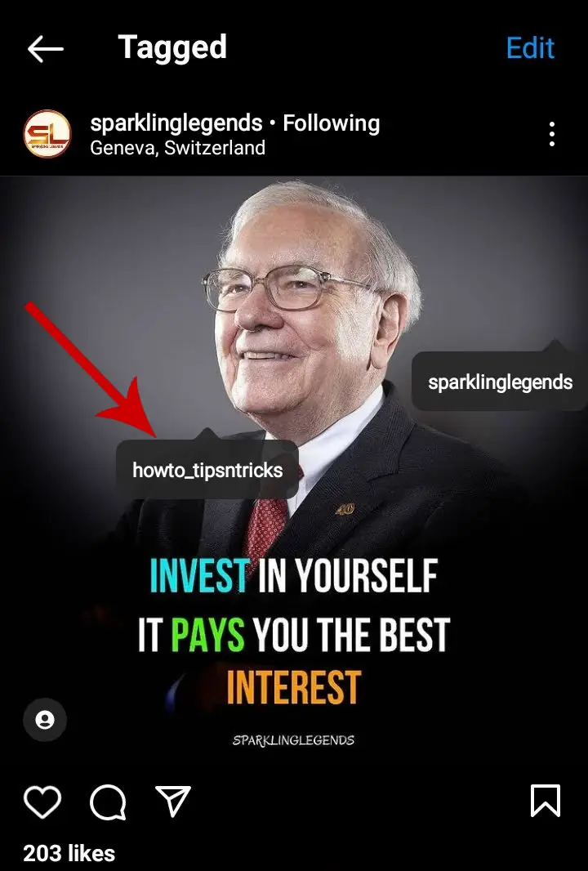Viewport: 588px width, 871px height.
Task: Open comments via the speech bubble icon
Action: point(108,802)
